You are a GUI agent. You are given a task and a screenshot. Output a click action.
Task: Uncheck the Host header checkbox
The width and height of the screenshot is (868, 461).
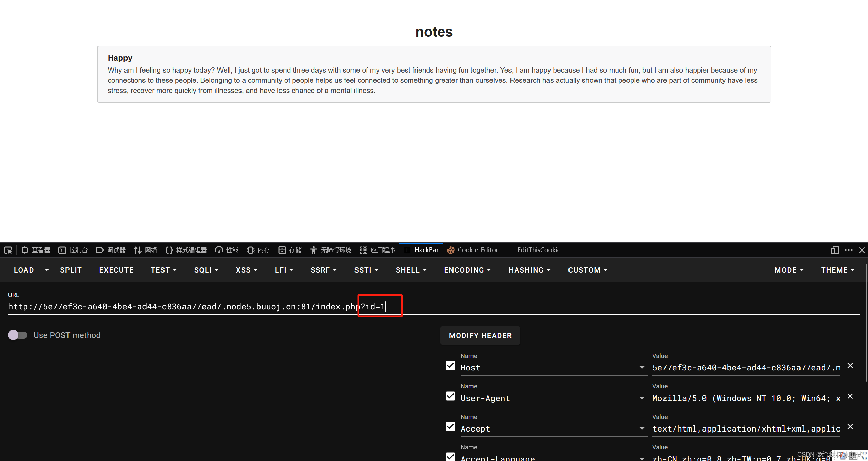tap(450, 365)
